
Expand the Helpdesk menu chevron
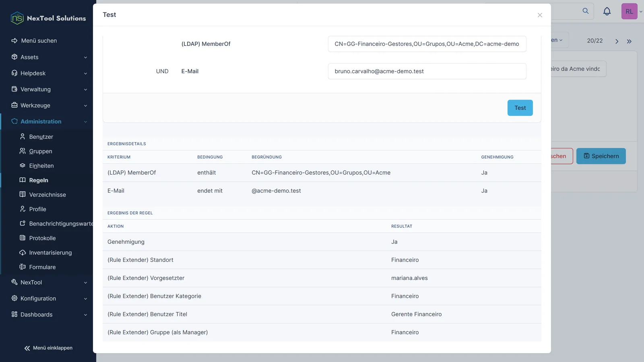[85, 74]
